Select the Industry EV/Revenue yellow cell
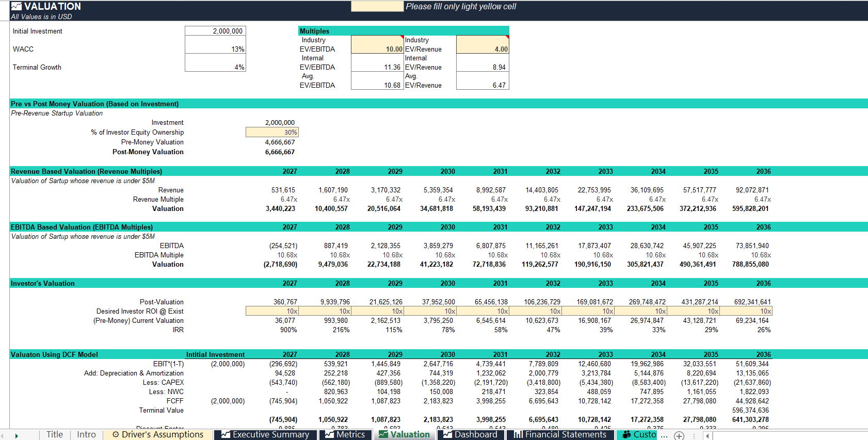Screen dimensions: 868x440 pos(483,44)
